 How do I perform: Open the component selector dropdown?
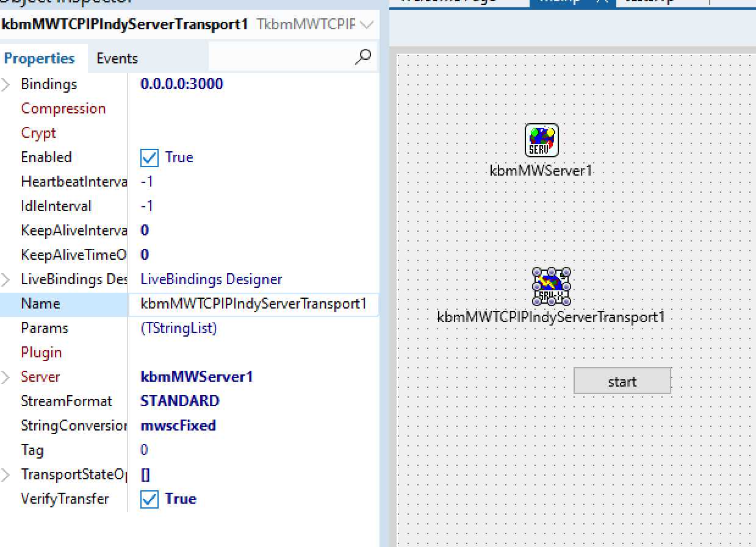click(366, 25)
